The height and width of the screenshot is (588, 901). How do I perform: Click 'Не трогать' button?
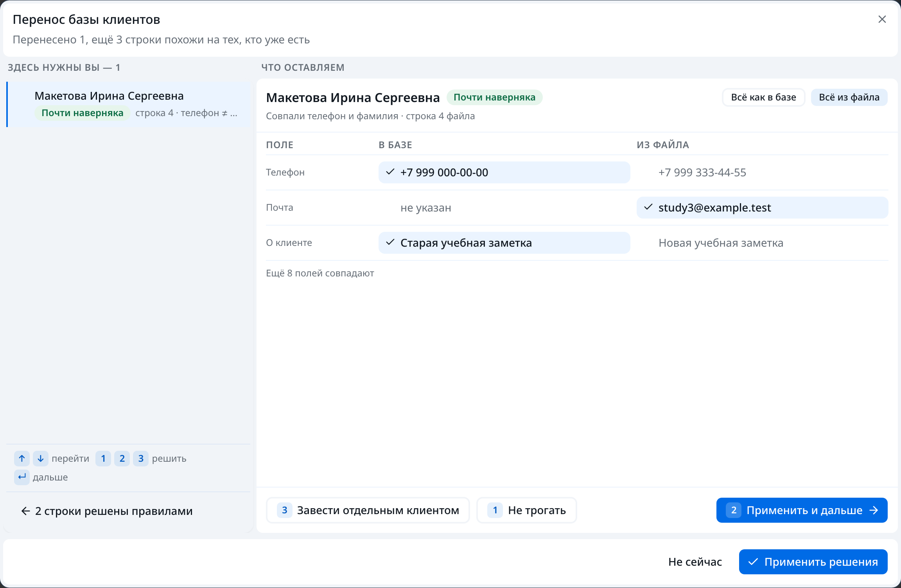point(526,510)
